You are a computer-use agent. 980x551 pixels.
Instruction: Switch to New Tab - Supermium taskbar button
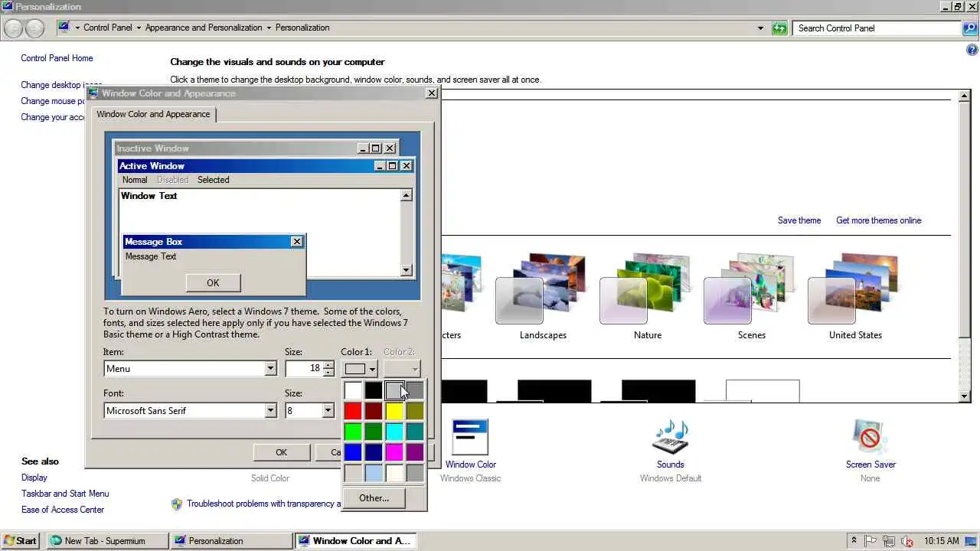(x=107, y=540)
